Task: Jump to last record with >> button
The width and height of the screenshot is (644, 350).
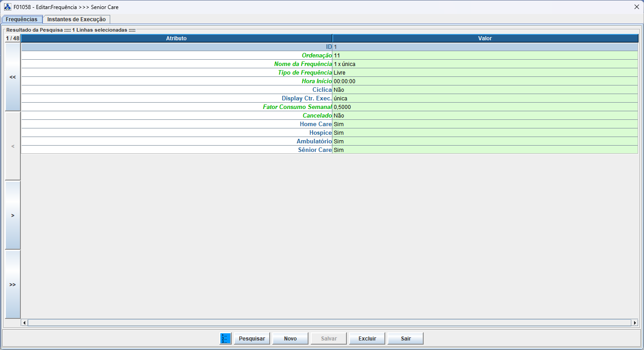Action: point(13,284)
